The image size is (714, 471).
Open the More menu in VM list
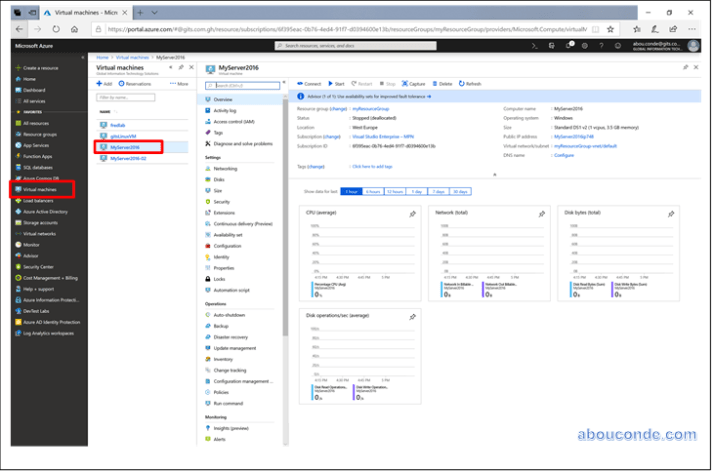(181, 84)
